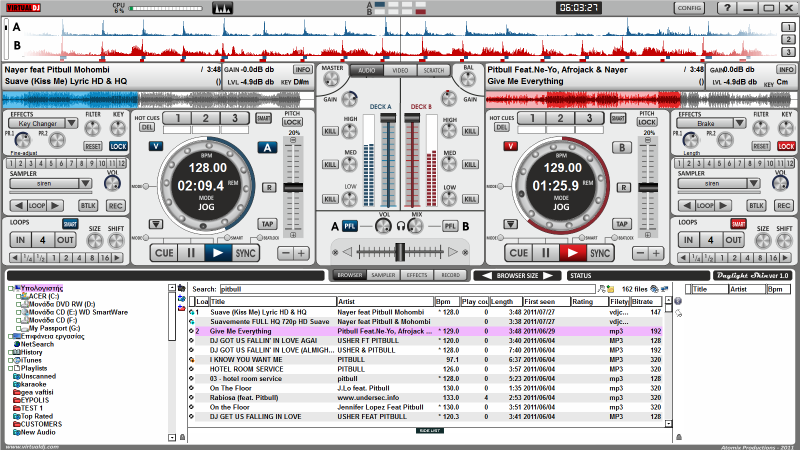Viewport: 800px width, 450px height.
Task: Switch mixer to the VIDEO tab
Action: click(400, 70)
